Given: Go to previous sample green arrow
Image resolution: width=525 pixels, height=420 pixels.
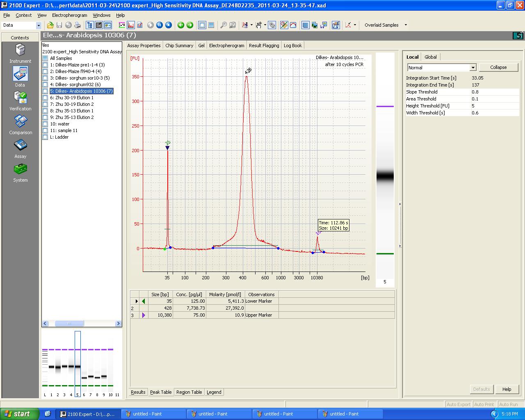Looking at the screenshot, I should point(180,25).
